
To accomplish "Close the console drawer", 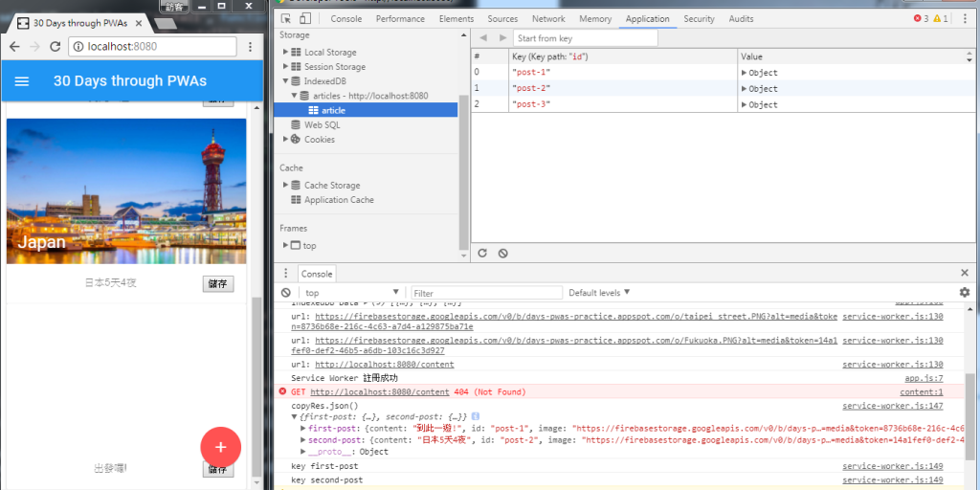I will (x=965, y=273).
